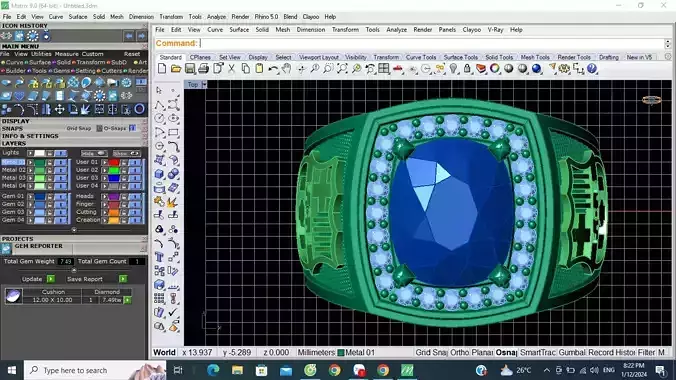The width and height of the screenshot is (676, 380).
Task: Click the light bulb Hide/Show icon
Action: 454,69
